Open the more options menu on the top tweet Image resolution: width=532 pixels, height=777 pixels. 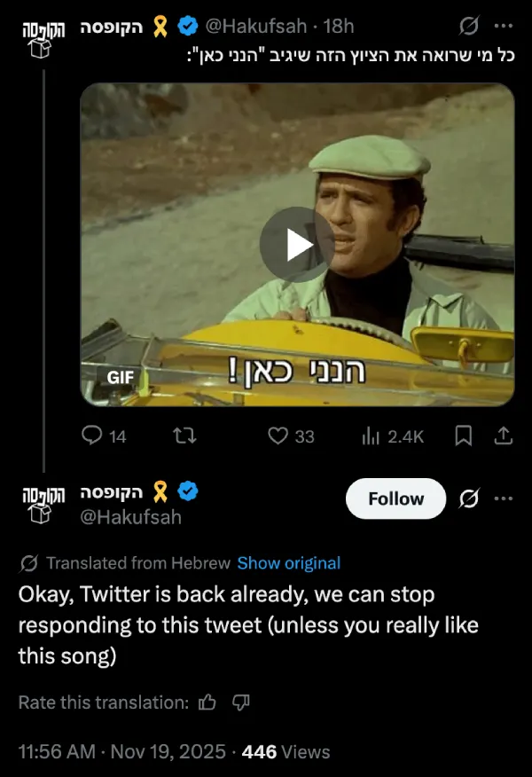pyautogui.click(x=503, y=25)
